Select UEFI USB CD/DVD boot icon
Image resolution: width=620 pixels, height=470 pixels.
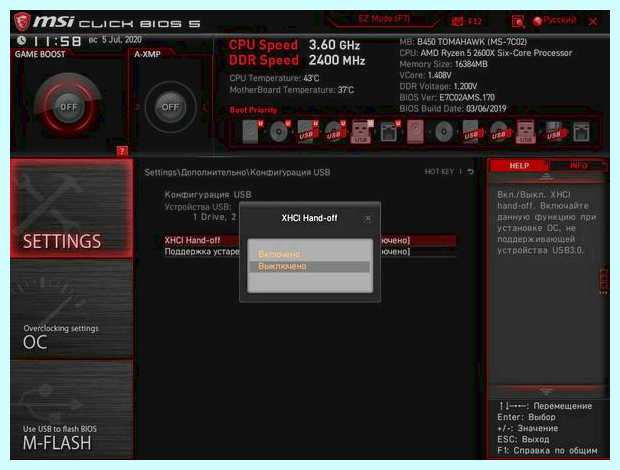[335, 132]
